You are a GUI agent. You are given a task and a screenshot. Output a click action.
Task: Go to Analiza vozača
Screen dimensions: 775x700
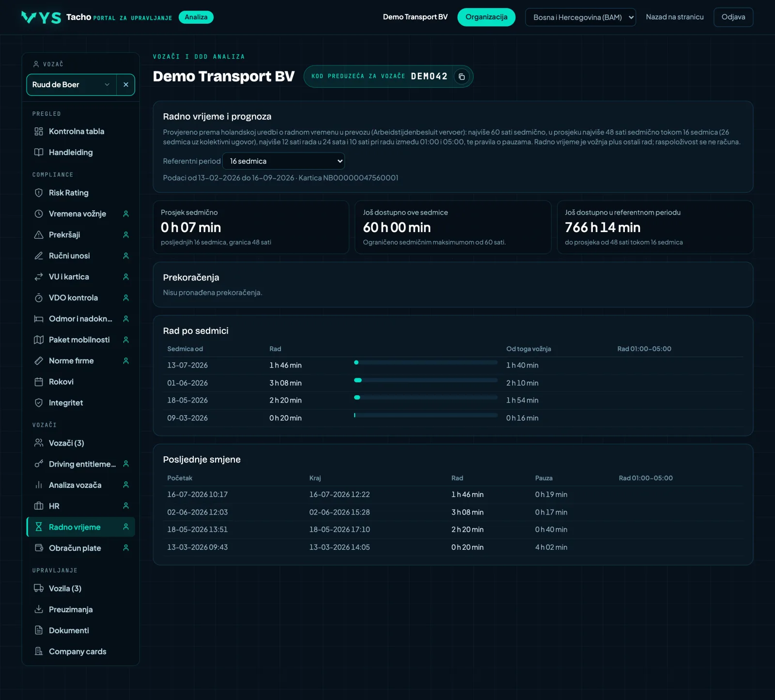80,485
